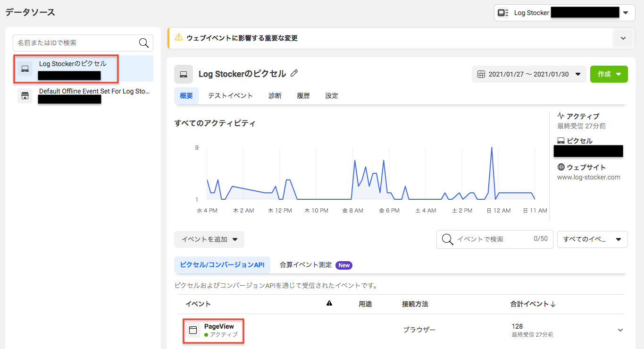Click the 名前またはIDで検索 search field

click(x=83, y=43)
